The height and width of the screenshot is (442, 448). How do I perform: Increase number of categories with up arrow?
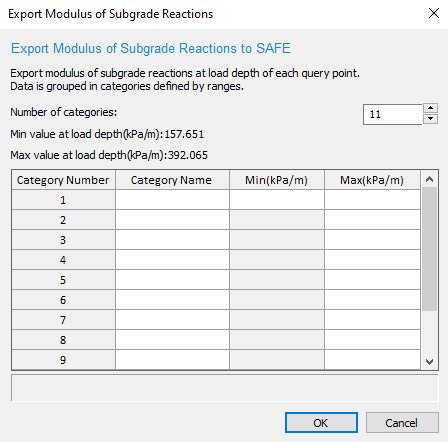point(430,108)
